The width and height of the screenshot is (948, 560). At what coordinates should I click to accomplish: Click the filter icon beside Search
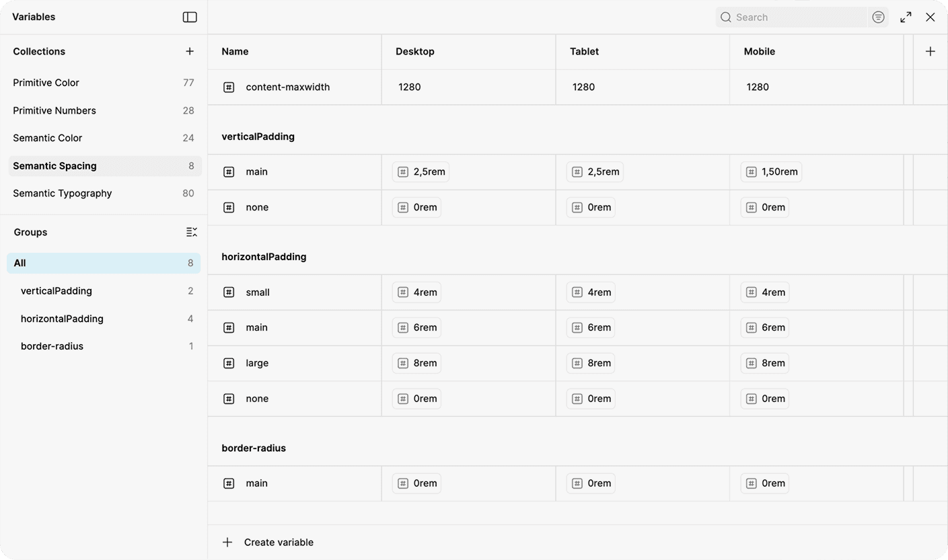click(878, 17)
